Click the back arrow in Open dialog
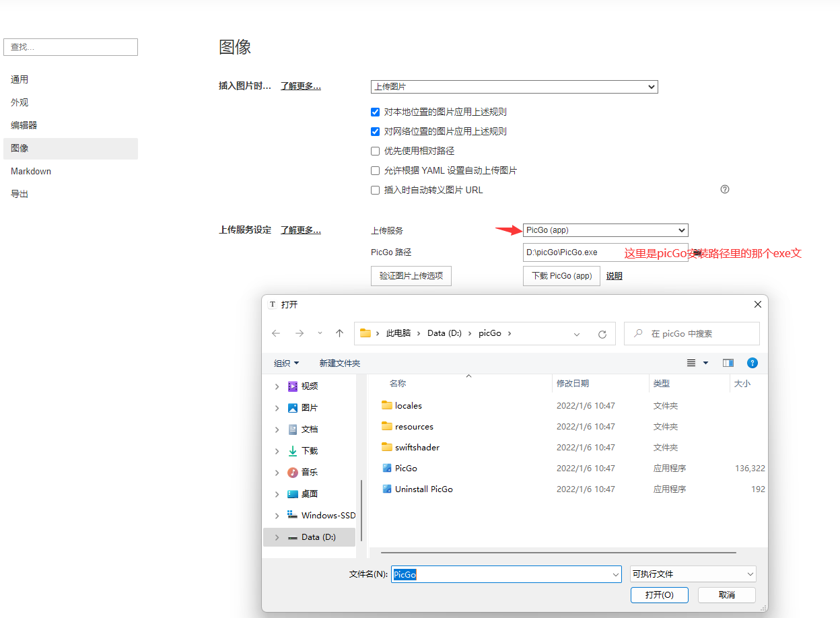The height and width of the screenshot is (618, 840). pos(276,333)
